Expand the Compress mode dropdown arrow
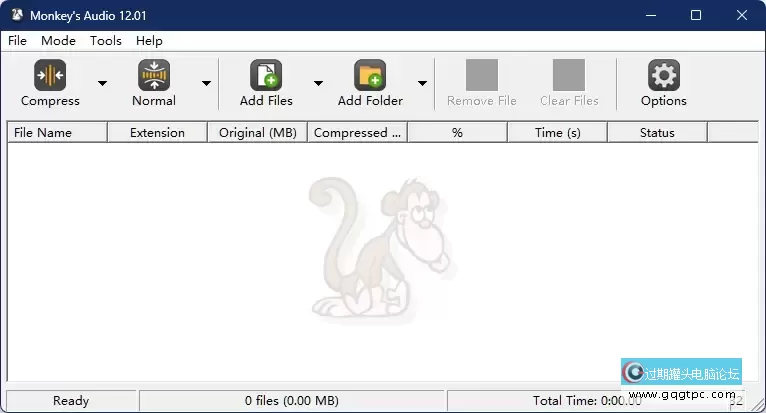 [x=102, y=84]
